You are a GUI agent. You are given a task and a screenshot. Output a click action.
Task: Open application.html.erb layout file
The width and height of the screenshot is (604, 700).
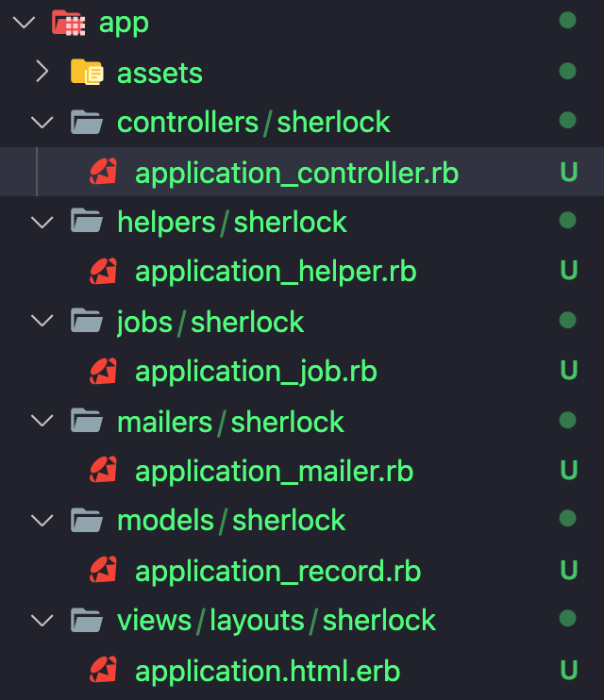tap(267, 670)
